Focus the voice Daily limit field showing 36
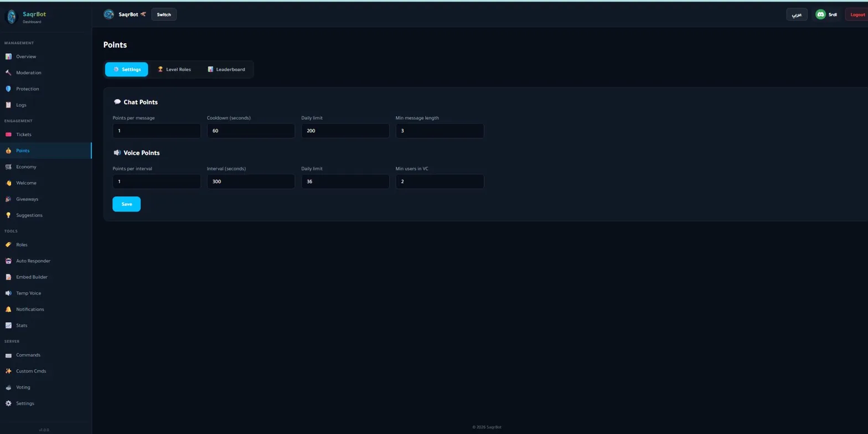This screenshot has height=434, width=868. [345, 181]
